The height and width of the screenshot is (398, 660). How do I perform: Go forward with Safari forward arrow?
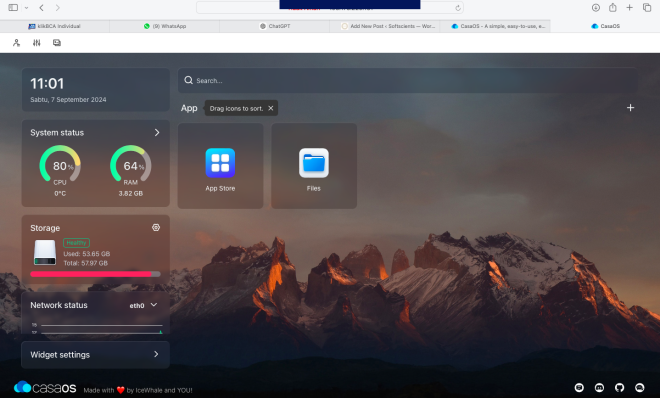tap(58, 8)
